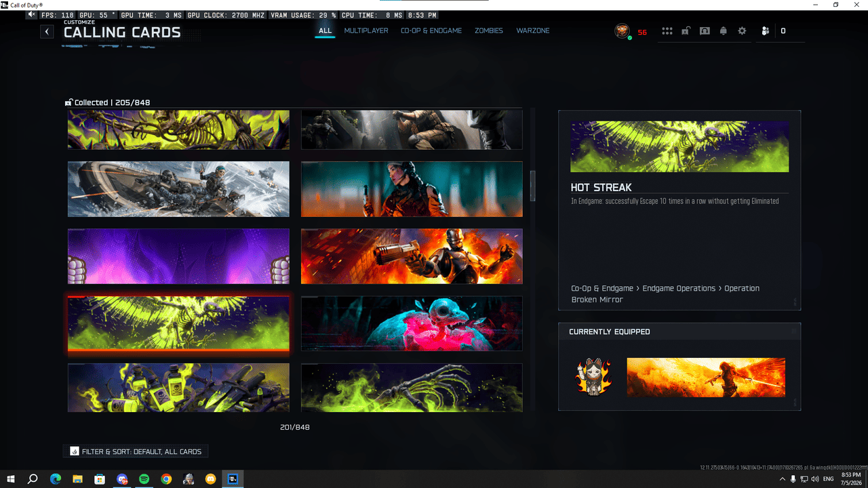Open the nine-dot grid menu icon

pyautogui.click(x=667, y=31)
